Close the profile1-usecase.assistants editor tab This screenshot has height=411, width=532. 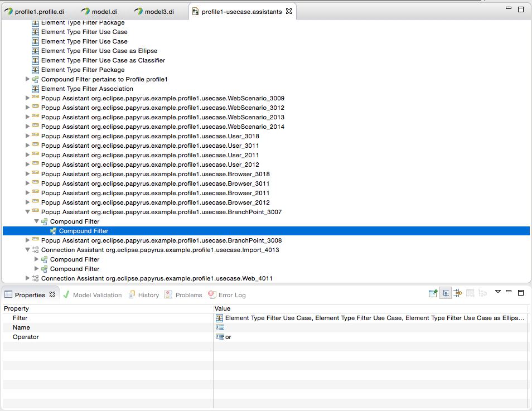[x=289, y=11]
